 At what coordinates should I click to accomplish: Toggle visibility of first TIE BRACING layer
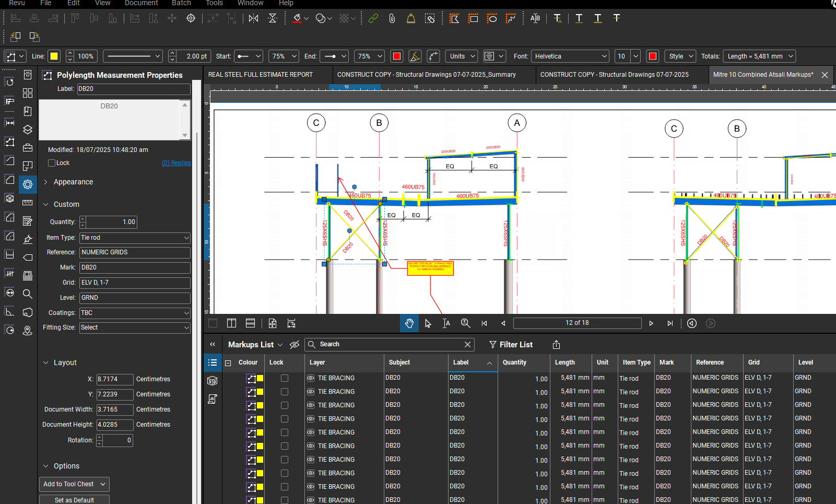point(311,378)
